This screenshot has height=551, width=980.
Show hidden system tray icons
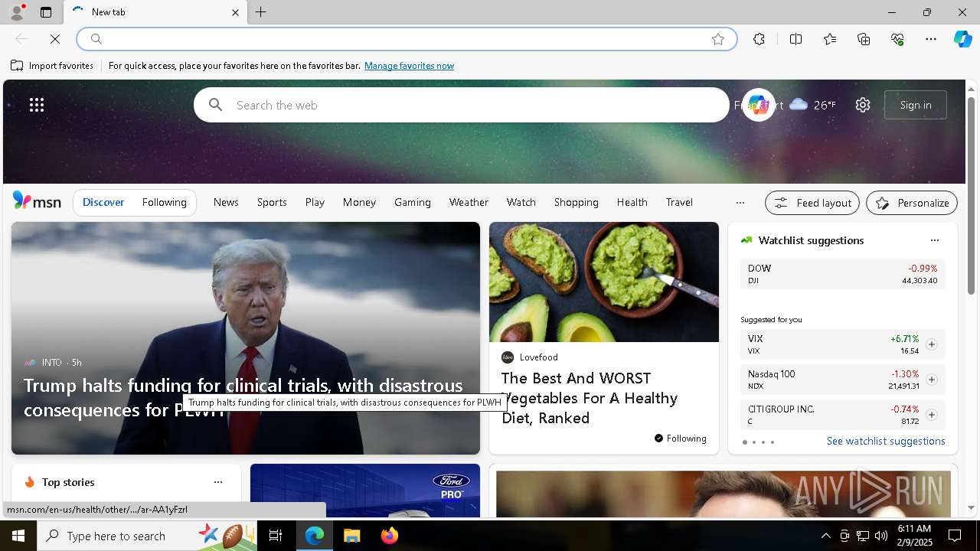pyautogui.click(x=825, y=536)
